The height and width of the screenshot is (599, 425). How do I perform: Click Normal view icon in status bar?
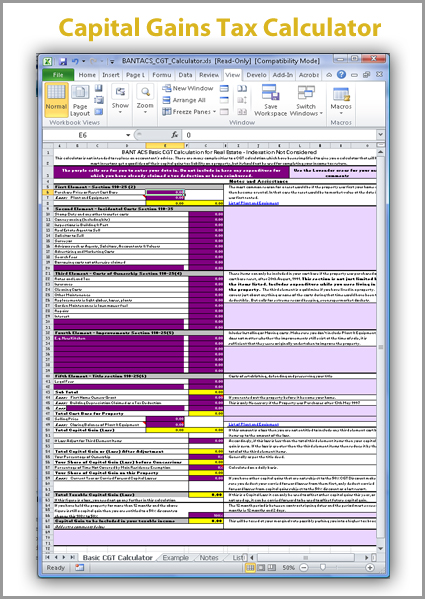click(x=250, y=568)
